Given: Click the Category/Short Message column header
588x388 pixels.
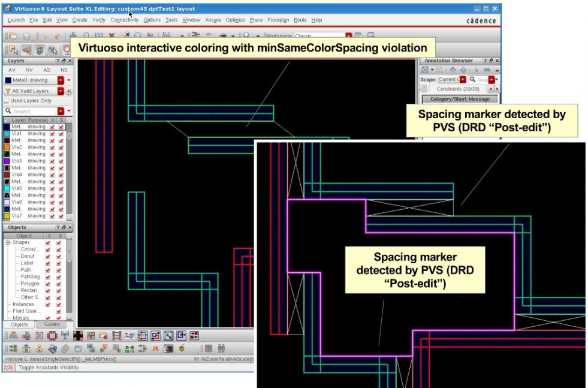Looking at the screenshot, I should (460, 99).
